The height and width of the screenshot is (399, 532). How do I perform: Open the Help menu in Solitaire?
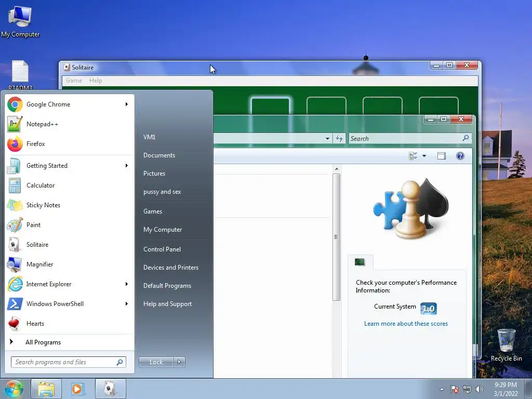(x=96, y=81)
